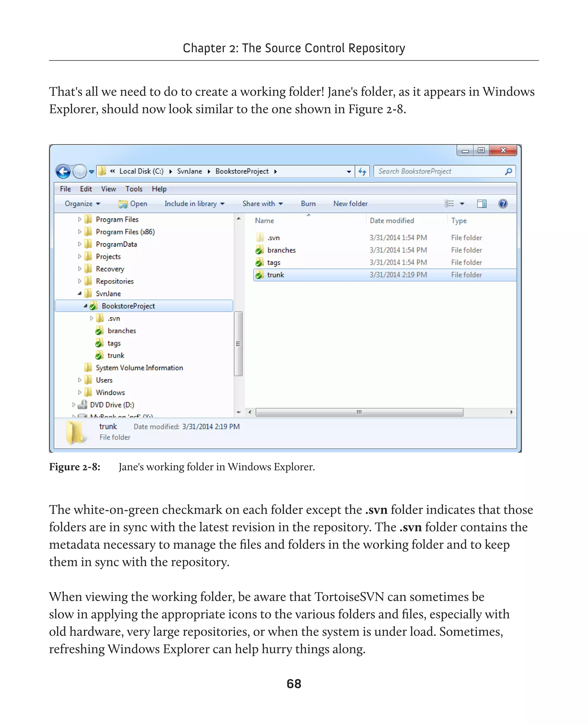Minimize the Explorer window

tap(465, 151)
